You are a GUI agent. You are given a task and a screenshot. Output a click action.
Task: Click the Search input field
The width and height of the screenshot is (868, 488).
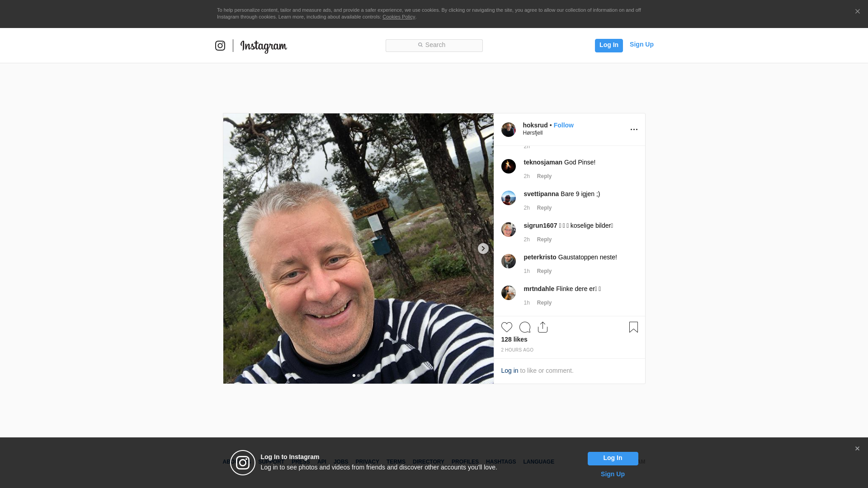click(434, 46)
